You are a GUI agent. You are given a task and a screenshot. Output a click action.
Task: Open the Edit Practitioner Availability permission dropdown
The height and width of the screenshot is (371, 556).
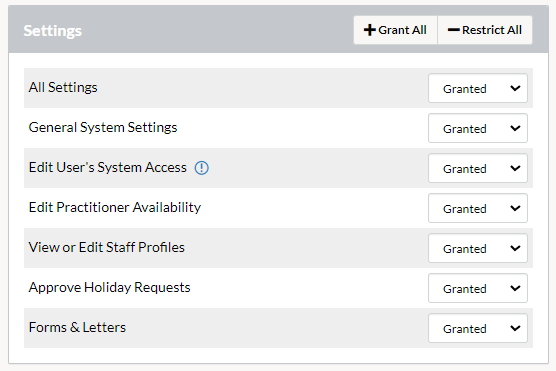[478, 208]
